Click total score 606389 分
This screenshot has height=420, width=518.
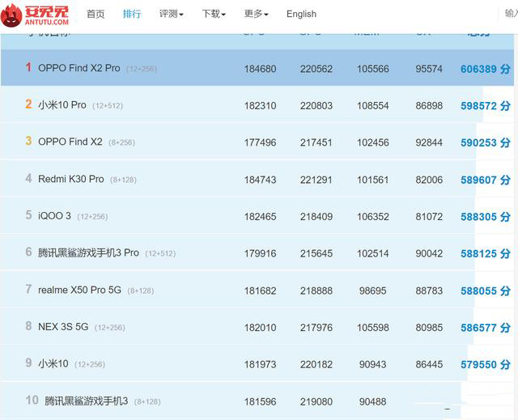(x=486, y=69)
